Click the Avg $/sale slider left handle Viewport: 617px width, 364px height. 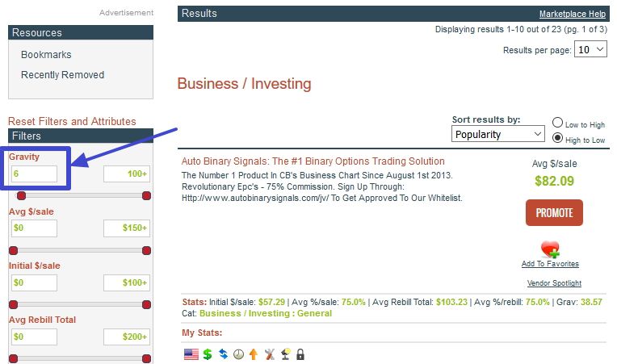tap(14, 250)
